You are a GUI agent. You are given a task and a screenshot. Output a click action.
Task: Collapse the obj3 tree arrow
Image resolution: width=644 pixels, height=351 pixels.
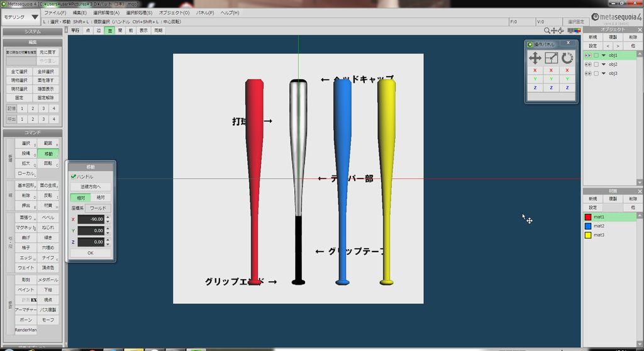coord(604,73)
